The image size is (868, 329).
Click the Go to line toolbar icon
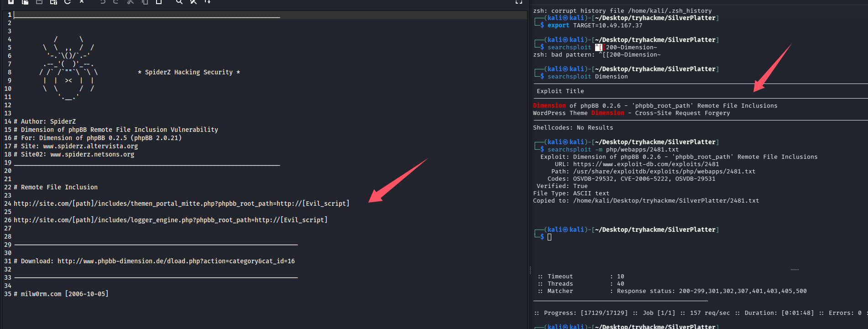pos(208,2)
